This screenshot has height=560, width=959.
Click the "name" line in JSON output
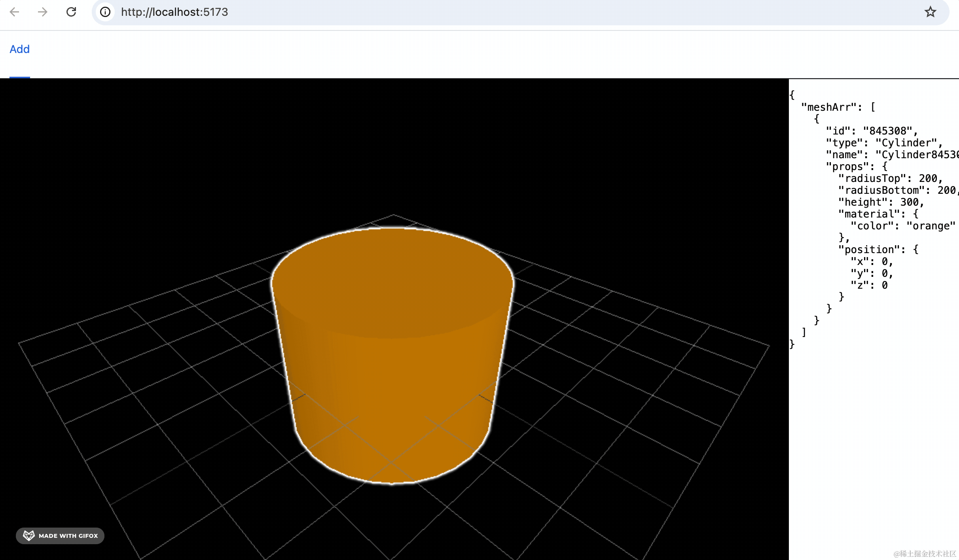[x=893, y=155]
